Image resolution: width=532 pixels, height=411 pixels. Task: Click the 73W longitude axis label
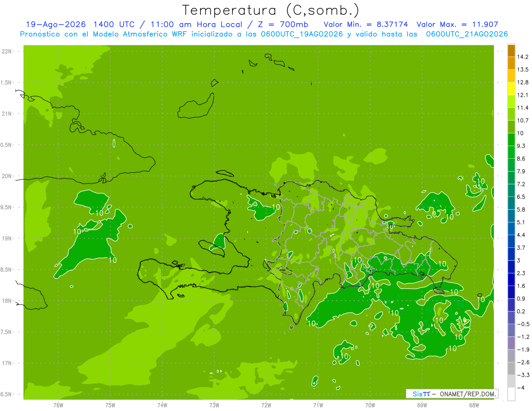214,405
